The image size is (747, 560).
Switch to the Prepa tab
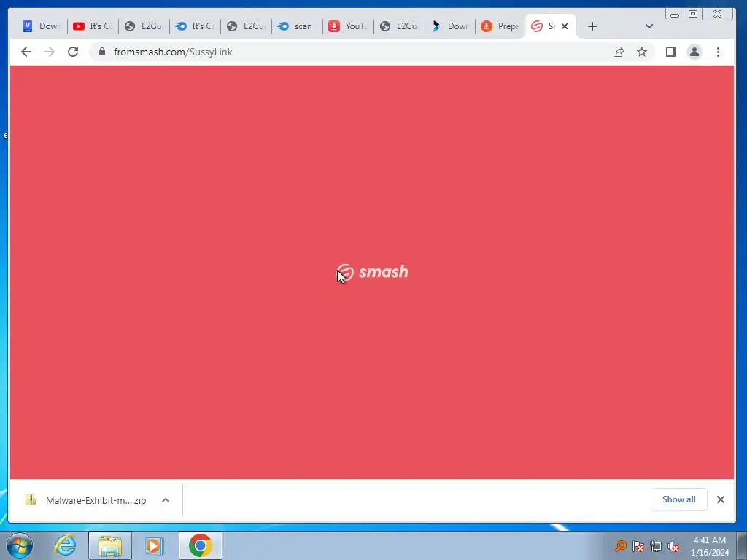500,26
